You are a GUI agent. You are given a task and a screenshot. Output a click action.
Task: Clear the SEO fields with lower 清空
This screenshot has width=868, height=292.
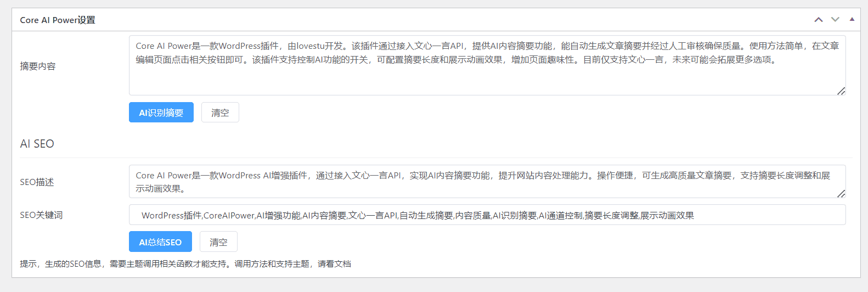(x=218, y=242)
